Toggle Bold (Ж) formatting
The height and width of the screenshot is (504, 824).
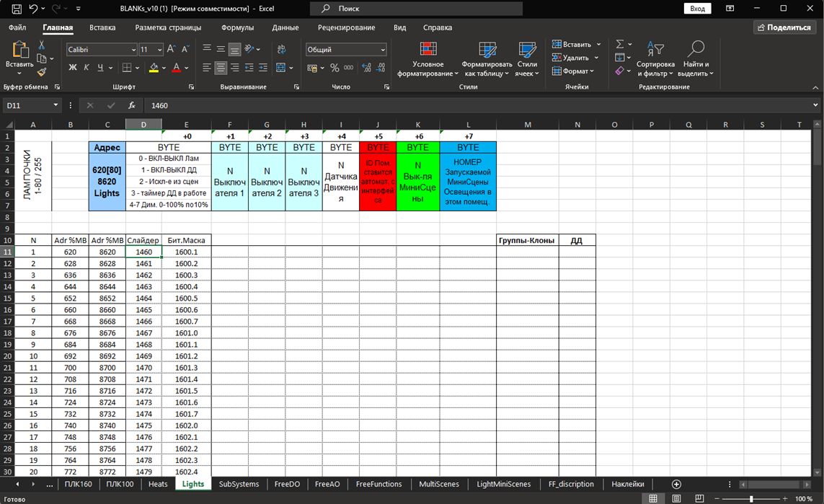pos(72,68)
